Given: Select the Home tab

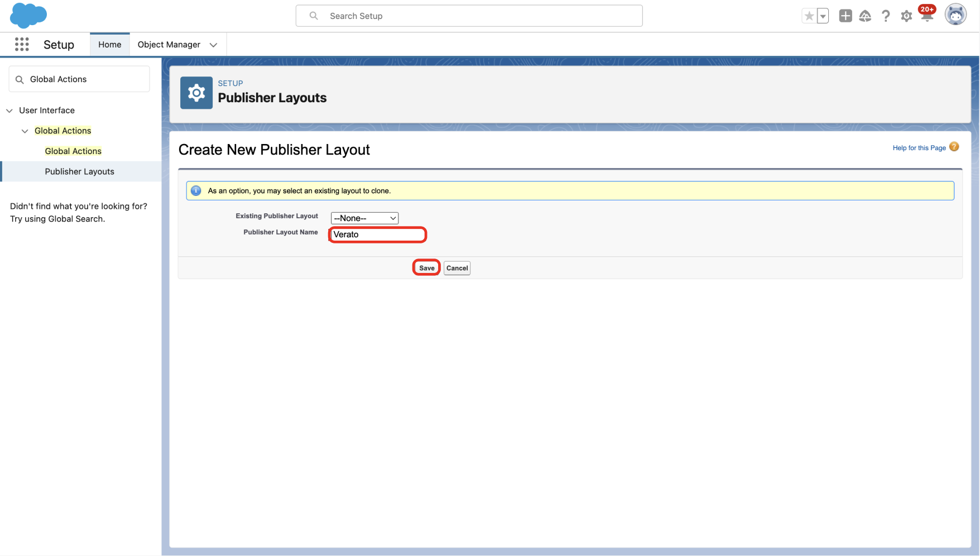Looking at the screenshot, I should (x=110, y=45).
